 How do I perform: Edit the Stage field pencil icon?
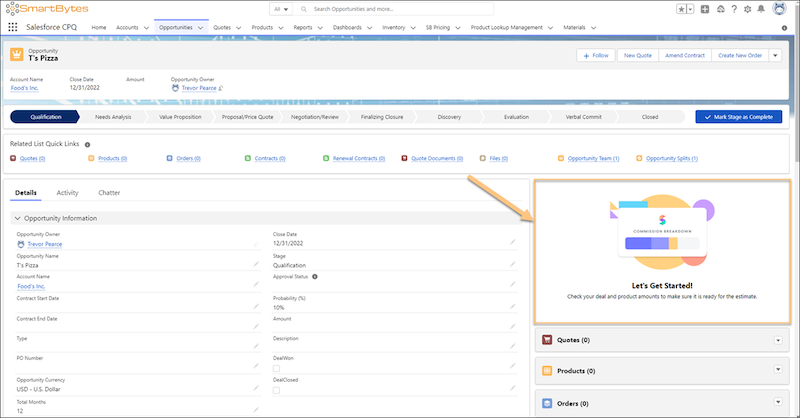513,264
